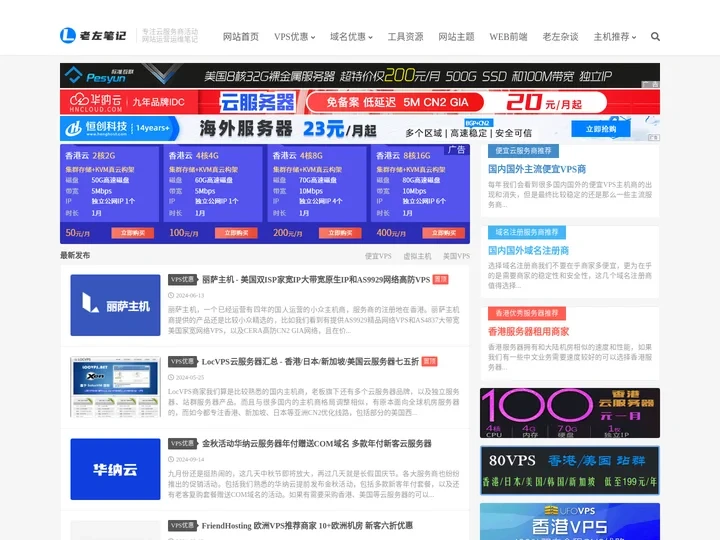
Task: Open 丽萨主机 美国双ISP article title
Action: pos(316,279)
